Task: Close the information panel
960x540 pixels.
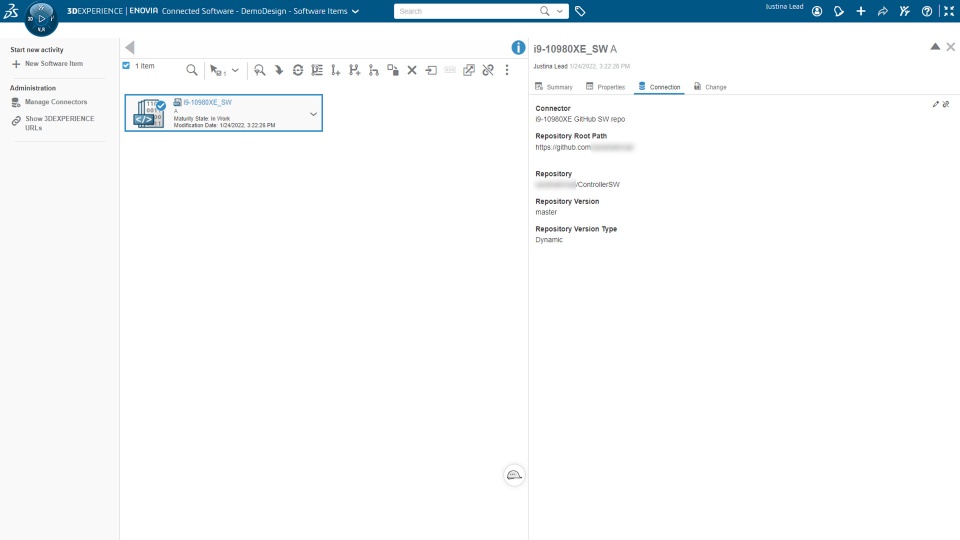Action: pos(950,47)
